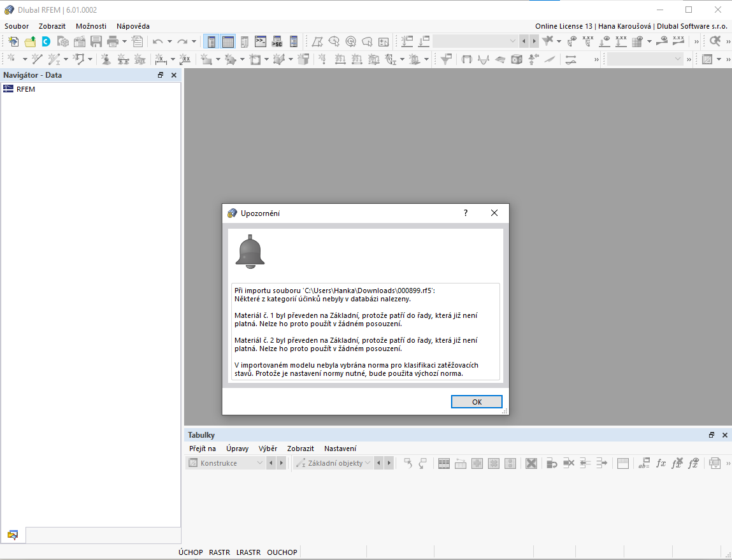Click the Print icon
732x560 pixels.
(113, 41)
